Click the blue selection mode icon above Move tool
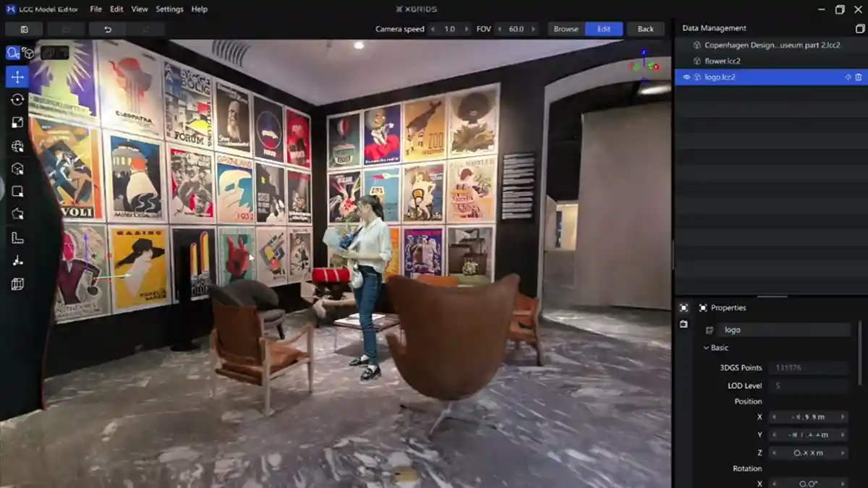 [13, 53]
